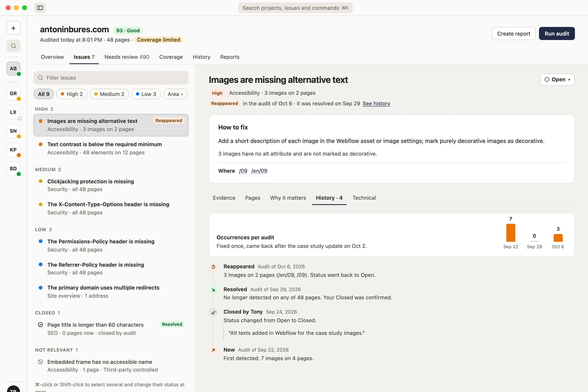Click the resolved check icon beside Page title issue

(40, 325)
